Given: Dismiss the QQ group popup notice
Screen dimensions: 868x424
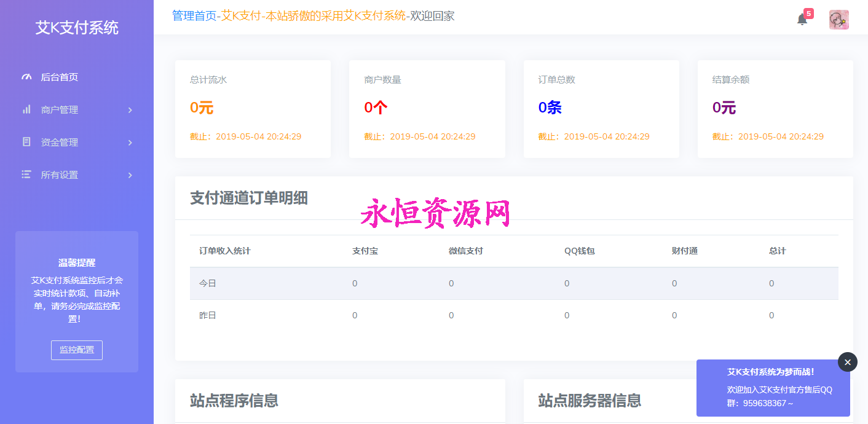Looking at the screenshot, I should tap(848, 362).
